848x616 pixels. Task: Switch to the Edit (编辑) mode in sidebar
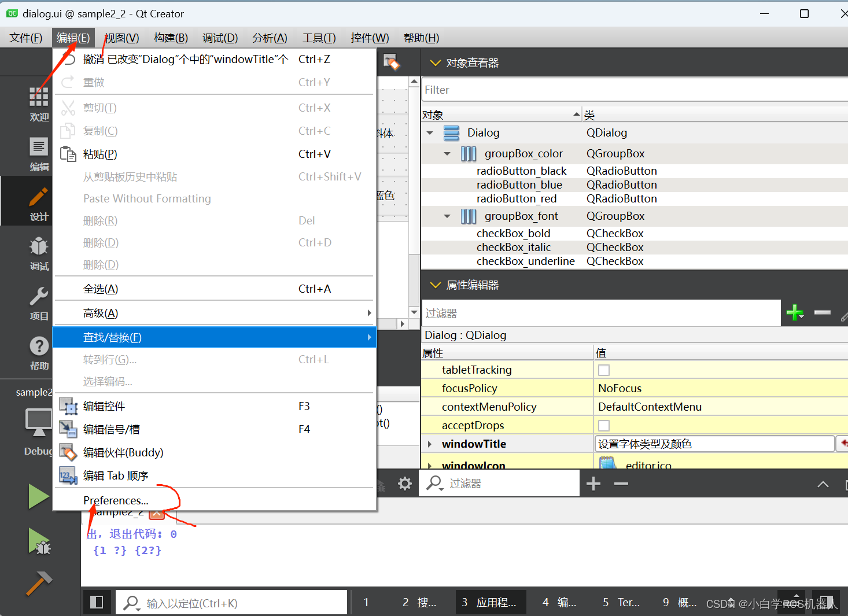click(39, 153)
